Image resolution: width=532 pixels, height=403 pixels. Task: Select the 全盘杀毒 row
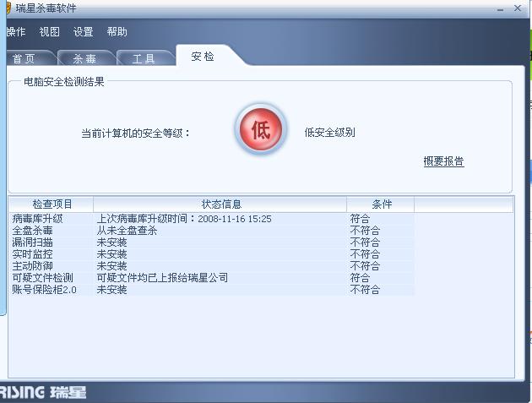tap(212, 231)
